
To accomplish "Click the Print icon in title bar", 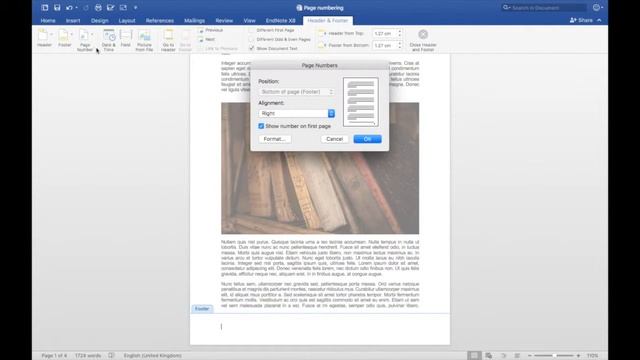I will (x=98, y=7).
